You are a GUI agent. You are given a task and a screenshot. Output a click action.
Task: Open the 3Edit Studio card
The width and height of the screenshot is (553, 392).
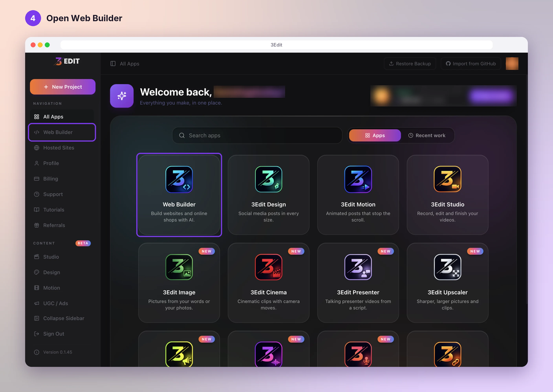pyautogui.click(x=448, y=195)
